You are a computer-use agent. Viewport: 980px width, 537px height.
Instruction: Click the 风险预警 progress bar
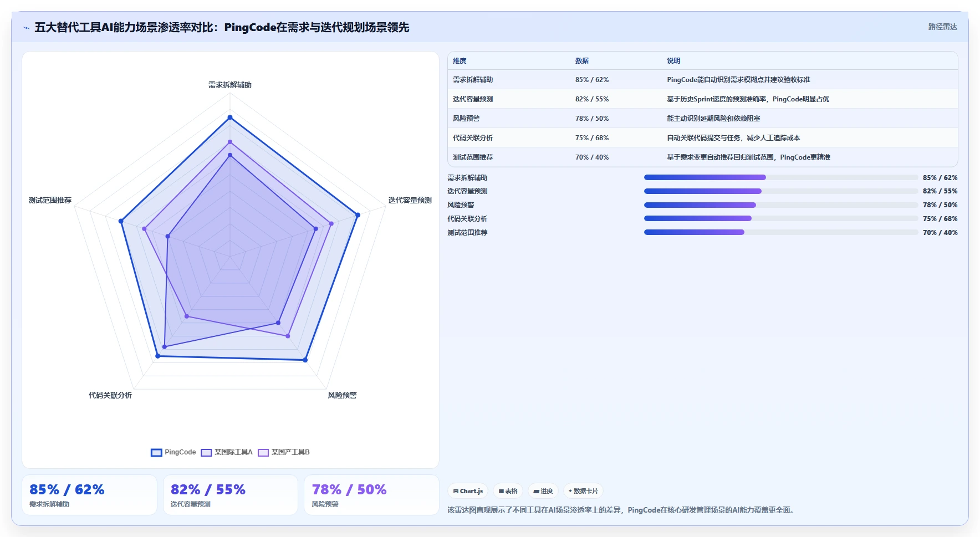click(x=781, y=205)
